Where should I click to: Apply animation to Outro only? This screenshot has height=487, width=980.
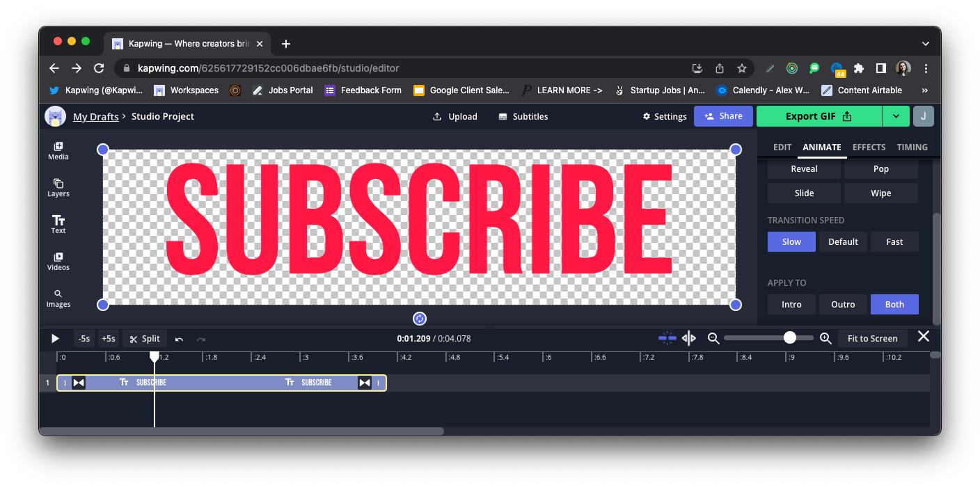843,304
